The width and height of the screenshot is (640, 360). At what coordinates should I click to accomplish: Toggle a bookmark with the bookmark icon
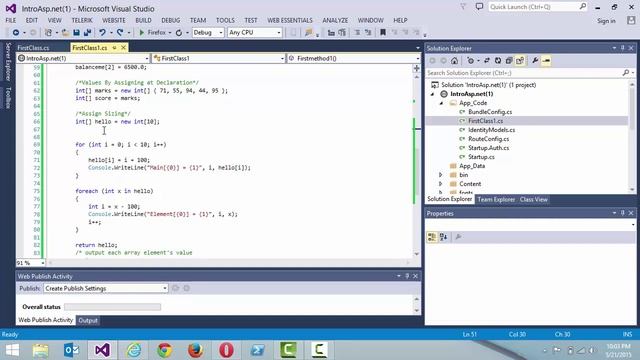click(382, 32)
